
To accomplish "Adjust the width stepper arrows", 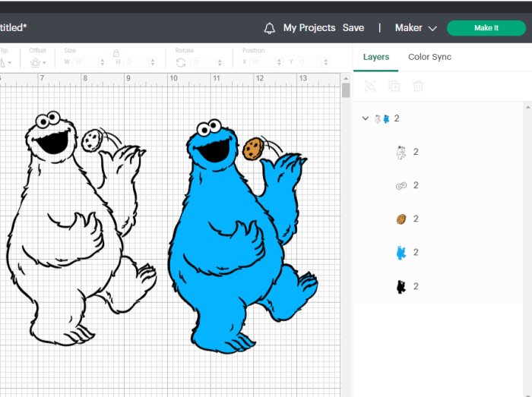I will pyautogui.click(x=103, y=62).
